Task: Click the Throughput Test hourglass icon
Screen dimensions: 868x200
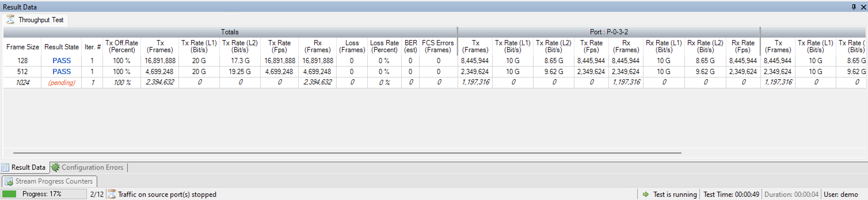Action: click(x=10, y=20)
